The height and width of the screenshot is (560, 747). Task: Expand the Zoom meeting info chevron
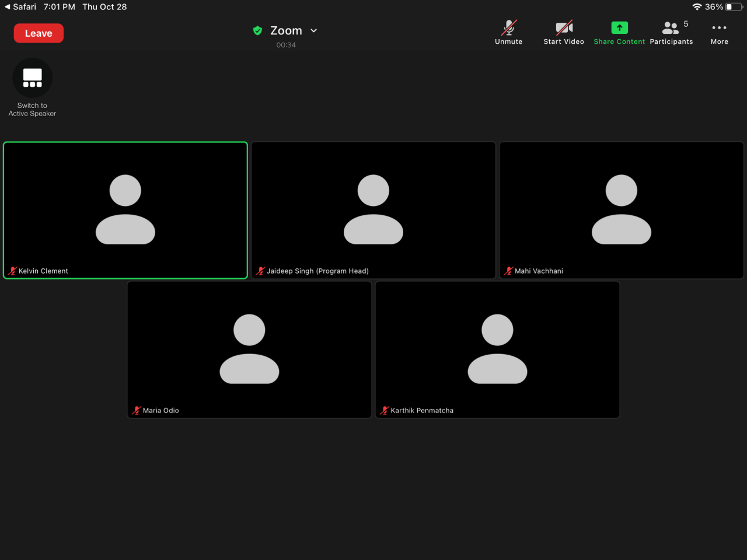[314, 31]
